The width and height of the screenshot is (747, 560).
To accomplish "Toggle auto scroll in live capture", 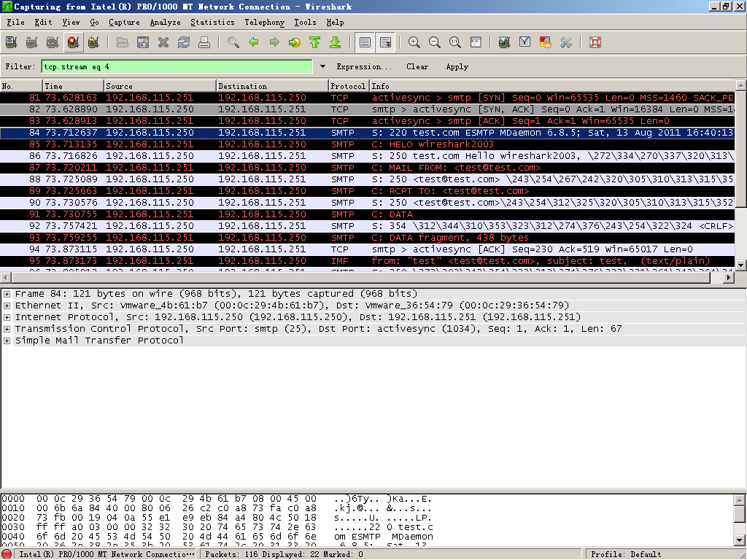I will [385, 42].
